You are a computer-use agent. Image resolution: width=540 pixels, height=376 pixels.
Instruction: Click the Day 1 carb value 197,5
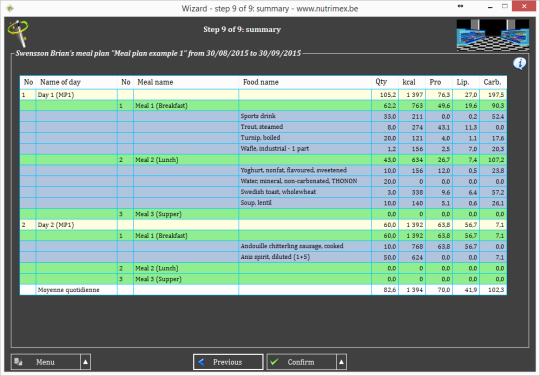coord(496,95)
